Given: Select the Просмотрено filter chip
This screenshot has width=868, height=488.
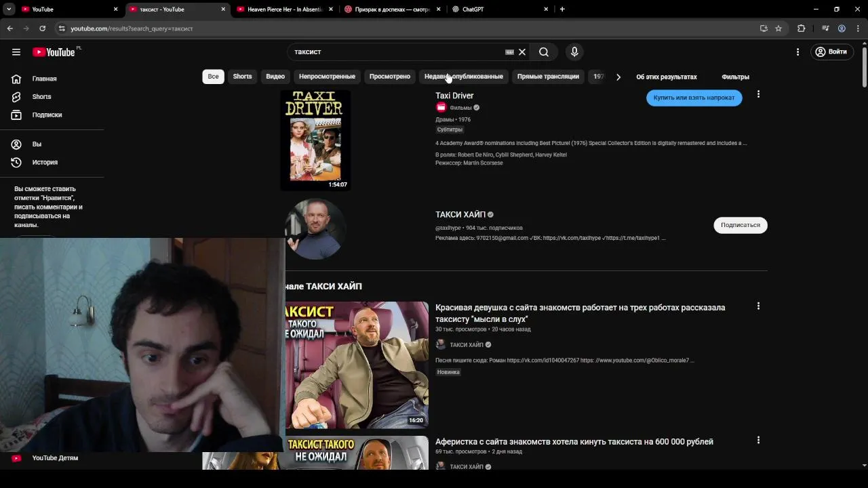Looking at the screenshot, I should pyautogui.click(x=390, y=77).
